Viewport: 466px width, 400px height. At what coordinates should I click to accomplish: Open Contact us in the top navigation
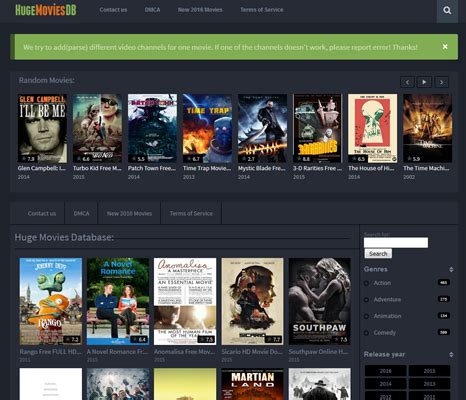[x=113, y=10]
